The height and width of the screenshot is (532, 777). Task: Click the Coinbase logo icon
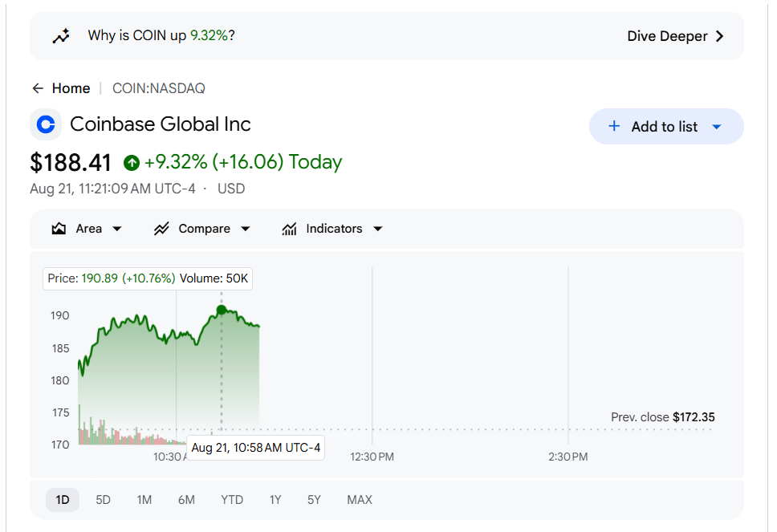pos(46,124)
